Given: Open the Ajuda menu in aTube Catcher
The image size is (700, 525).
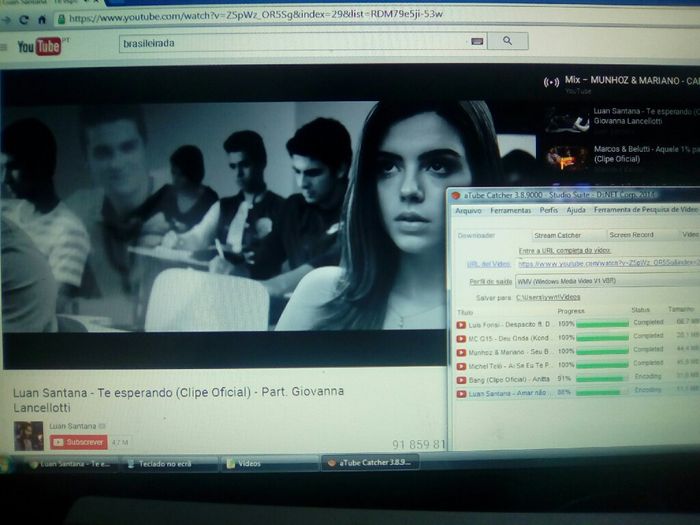Looking at the screenshot, I should [576, 210].
